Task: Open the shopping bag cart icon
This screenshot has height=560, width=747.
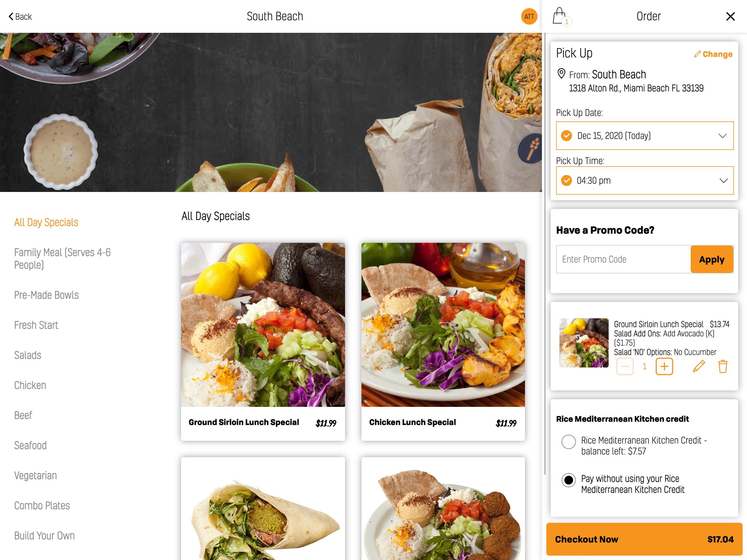Action: tap(560, 16)
